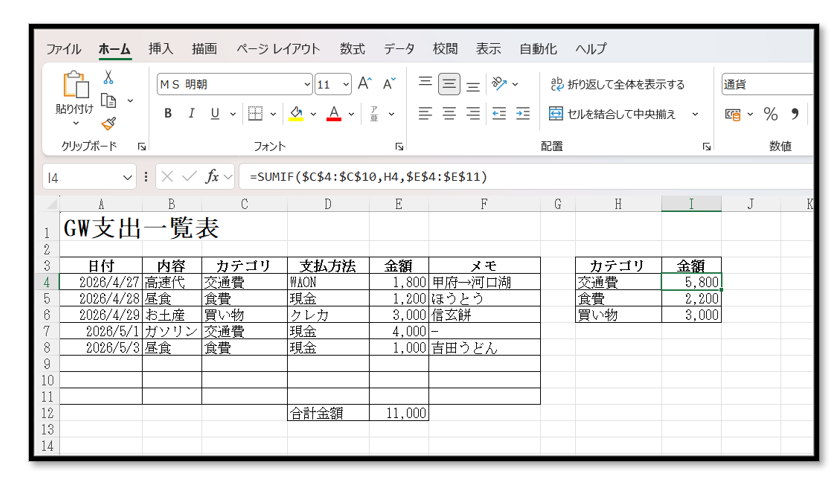Switch to the 描画 tab
832x479 pixels.
204,49
